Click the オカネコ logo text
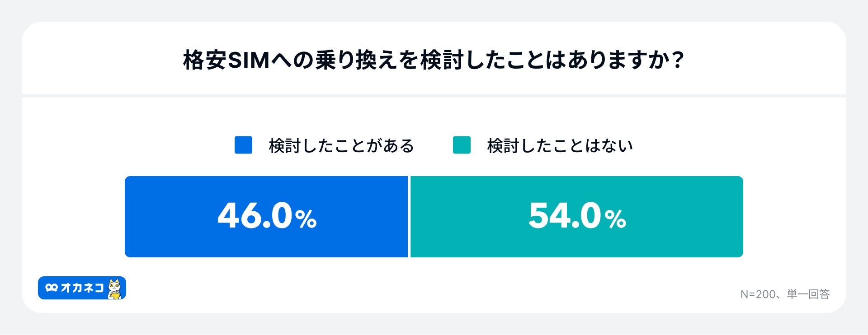The height and width of the screenshot is (335, 868). [x=82, y=288]
